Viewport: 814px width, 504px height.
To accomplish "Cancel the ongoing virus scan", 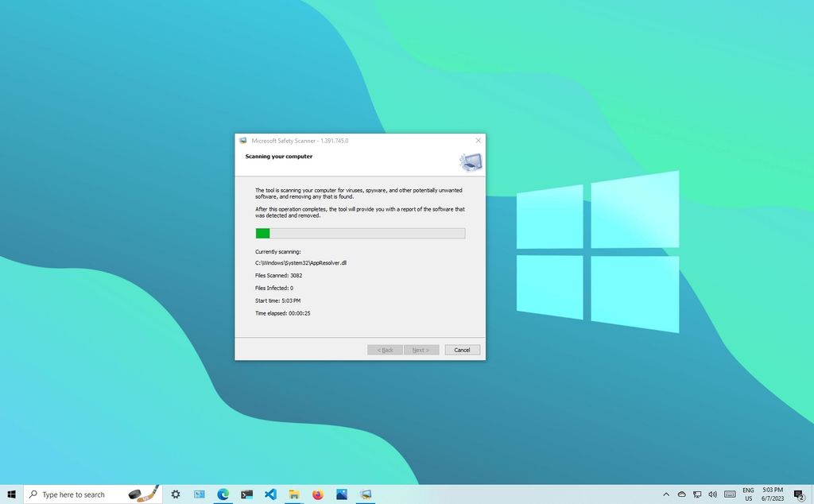I will click(x=462, y=350).
